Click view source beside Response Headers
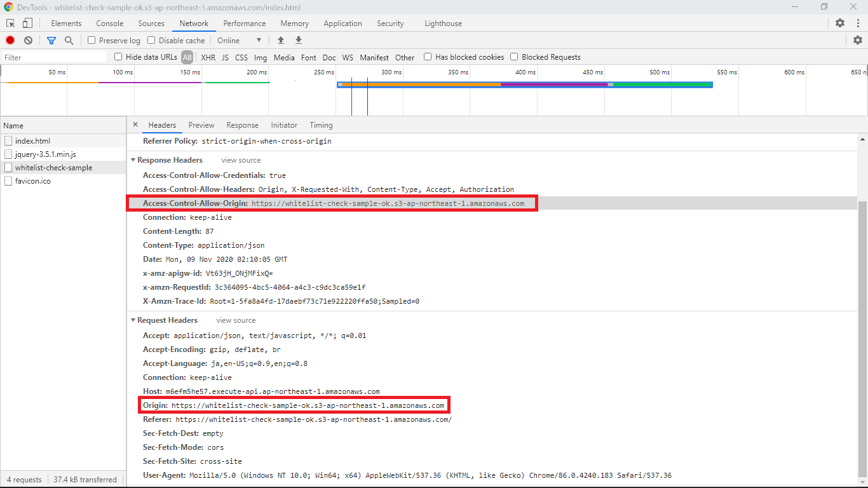 [241, 160]
